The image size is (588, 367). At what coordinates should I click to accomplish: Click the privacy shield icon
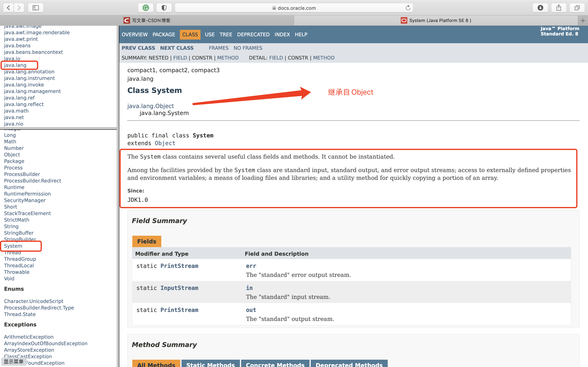[164, 8]
